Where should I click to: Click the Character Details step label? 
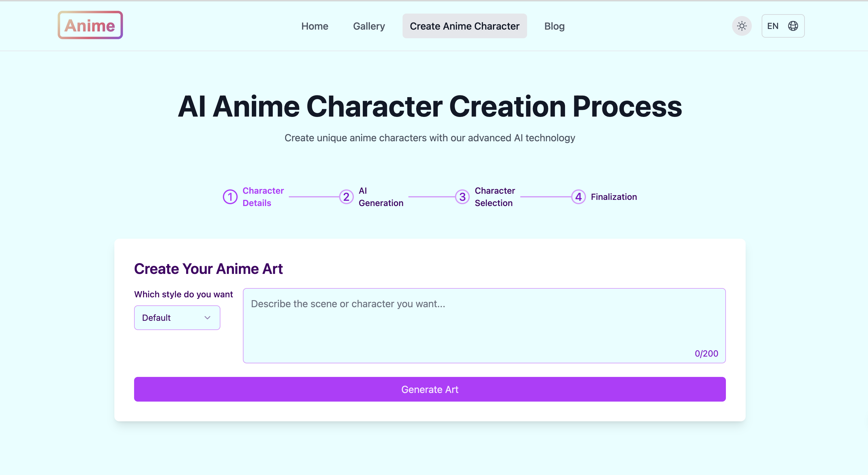click(x=263, y=196)
